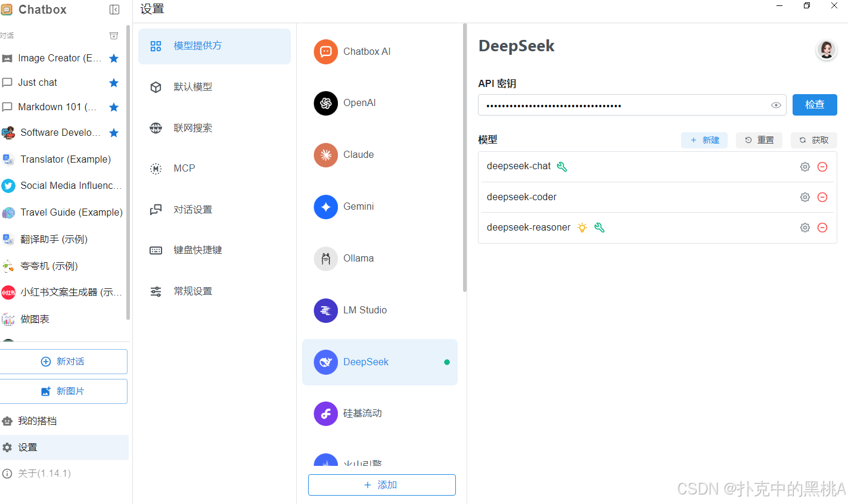Choose the DeepSeek provider

[x=380, y=362]
